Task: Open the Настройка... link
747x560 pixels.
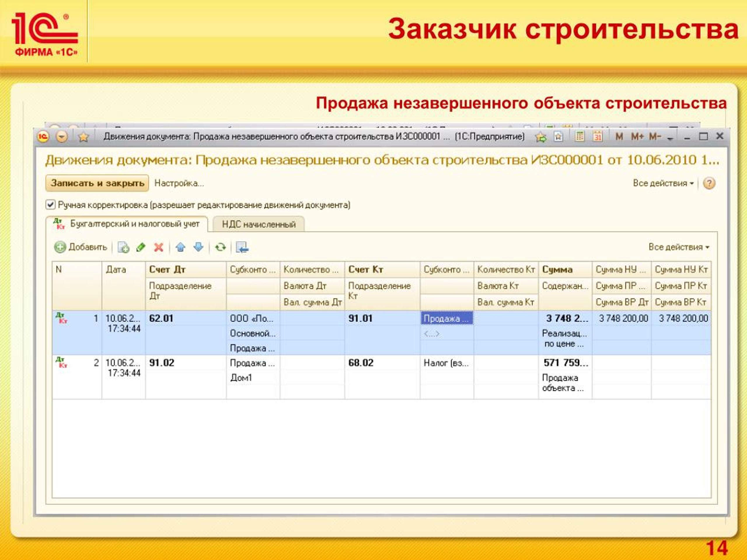Action: (x=179, y=183)
